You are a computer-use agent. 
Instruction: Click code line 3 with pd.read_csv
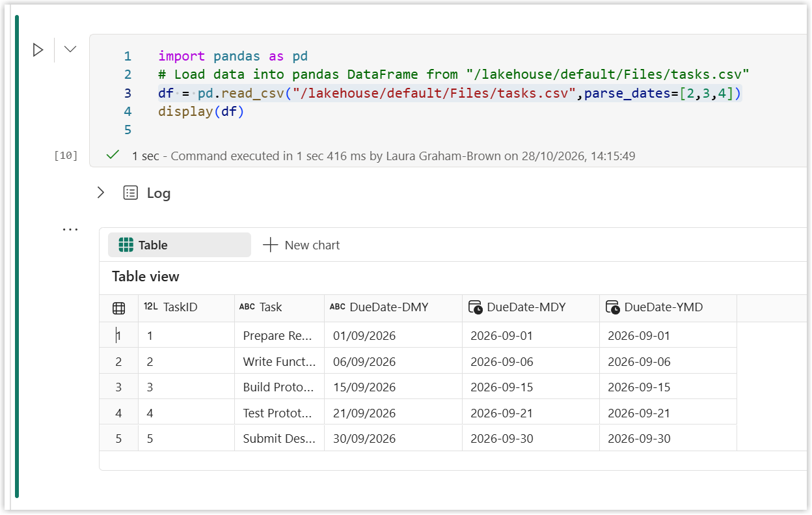[x=450, y=93]
